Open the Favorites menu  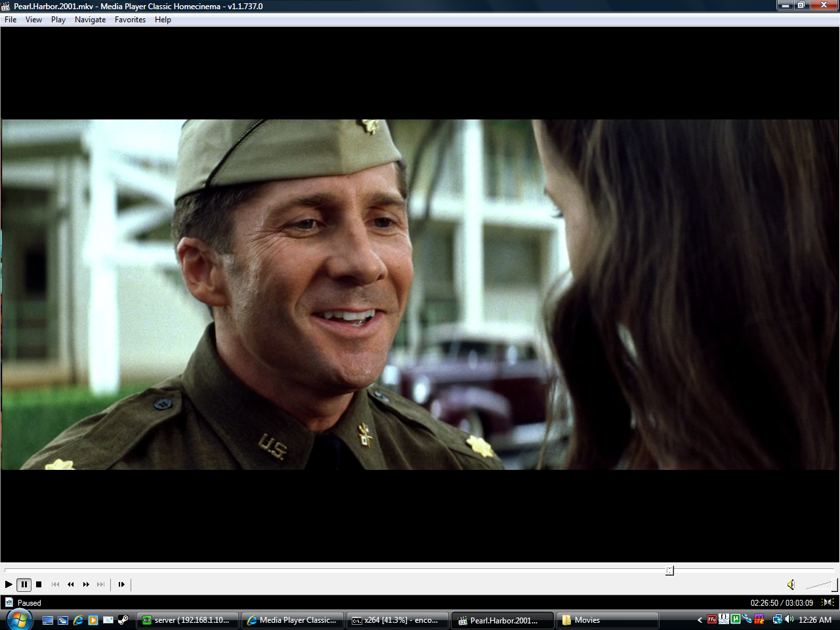pyautogui.click(x=130, y=20)
